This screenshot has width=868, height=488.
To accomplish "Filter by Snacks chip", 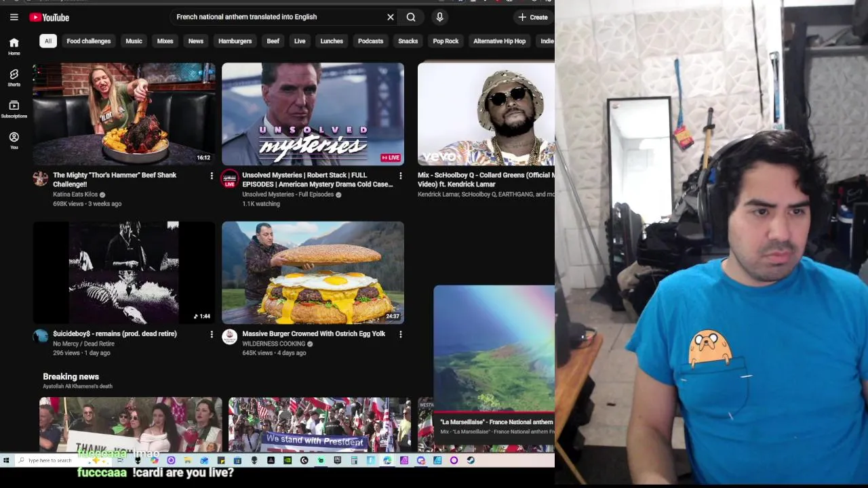I will pyautogui.click(x=408, y=41).
